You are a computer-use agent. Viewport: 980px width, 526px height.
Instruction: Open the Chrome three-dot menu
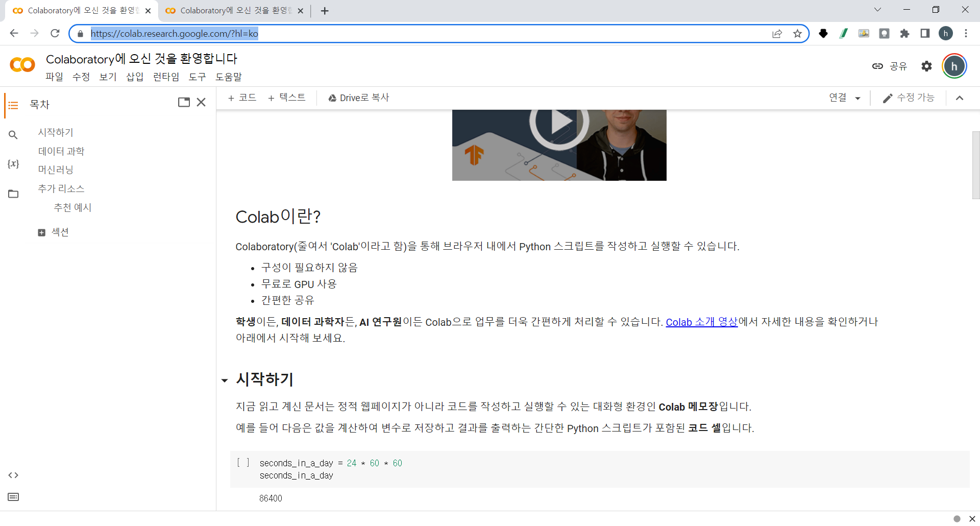[x=966, y=34]
